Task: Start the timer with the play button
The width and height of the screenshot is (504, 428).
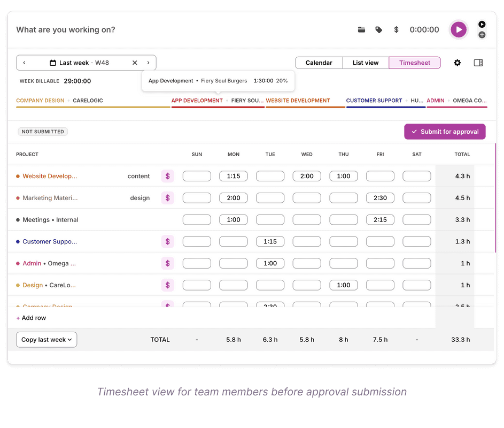Action: pos(459,29)
